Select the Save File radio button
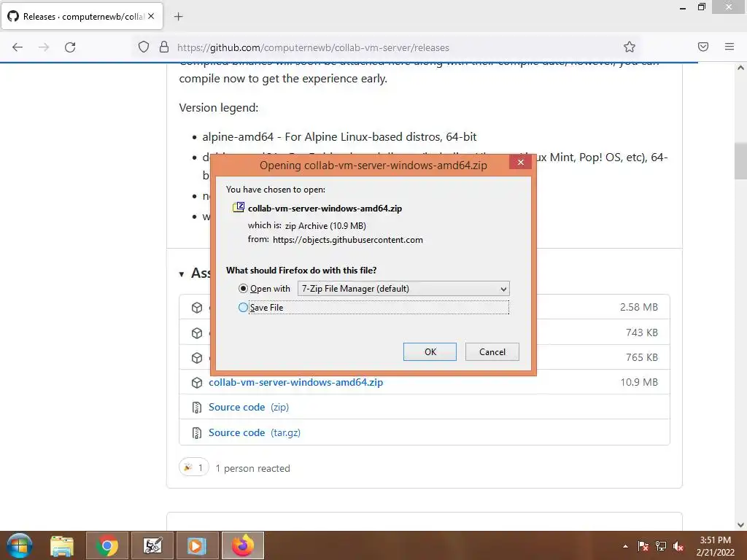 (x=243, y=308)
